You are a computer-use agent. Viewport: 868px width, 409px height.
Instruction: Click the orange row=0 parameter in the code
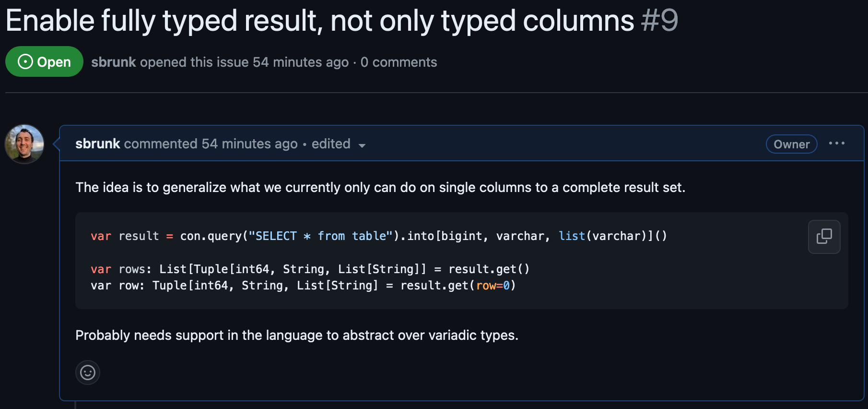[493, 286]
